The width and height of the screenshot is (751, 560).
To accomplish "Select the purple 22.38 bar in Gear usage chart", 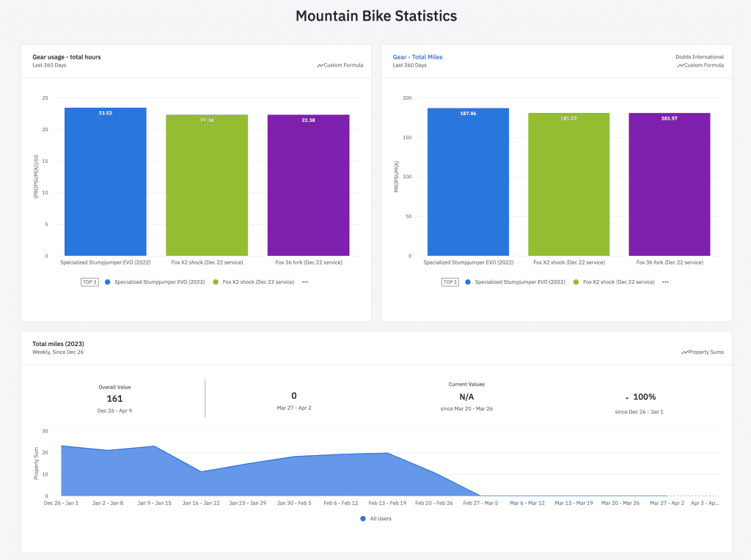I will click(x=308, y=185).
